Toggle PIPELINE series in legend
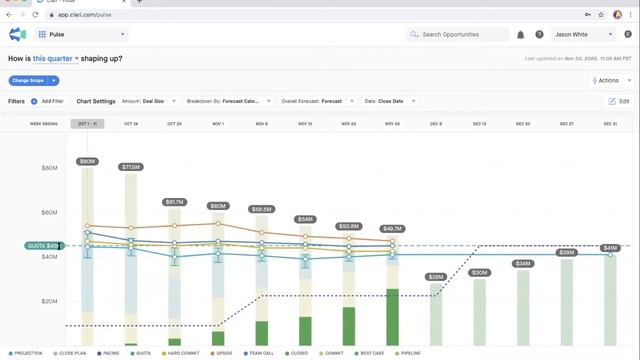Image resolution: width=640 pixels, height=360 pixels. tap(408, 353)
